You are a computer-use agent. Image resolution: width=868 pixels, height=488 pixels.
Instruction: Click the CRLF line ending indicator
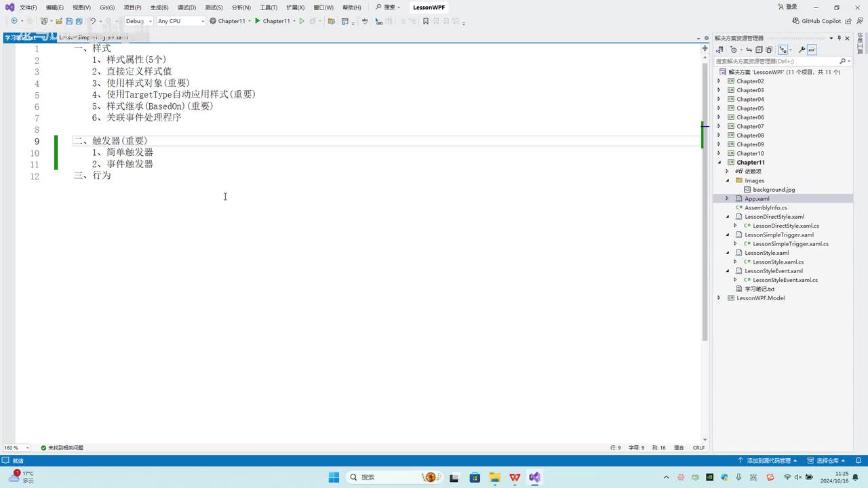(x=698, y=448)
